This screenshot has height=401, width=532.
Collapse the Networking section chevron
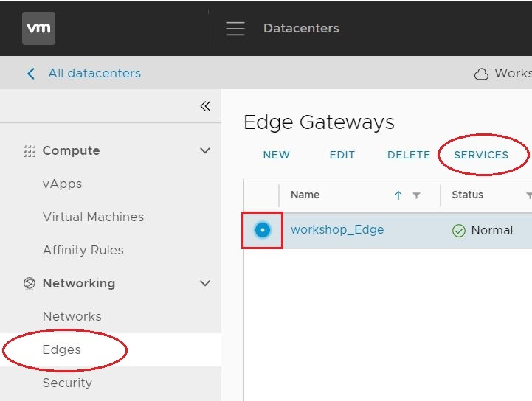pos(205,283)
